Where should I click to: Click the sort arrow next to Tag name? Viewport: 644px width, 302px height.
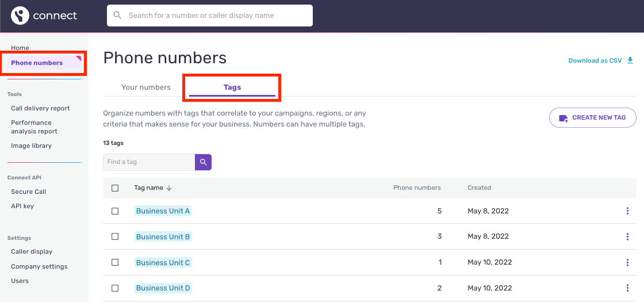[170, 188]
